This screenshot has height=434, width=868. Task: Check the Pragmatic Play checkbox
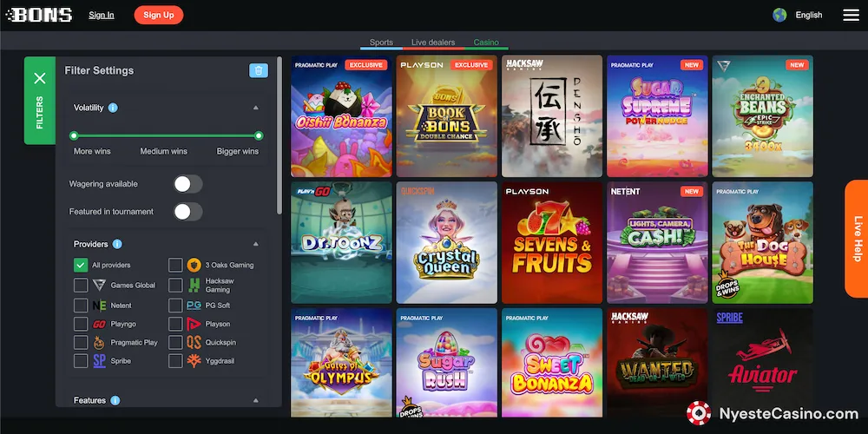81,342
